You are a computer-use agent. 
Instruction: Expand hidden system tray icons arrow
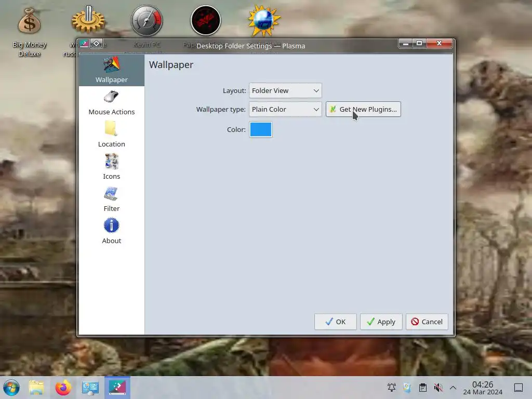(453, 388)
